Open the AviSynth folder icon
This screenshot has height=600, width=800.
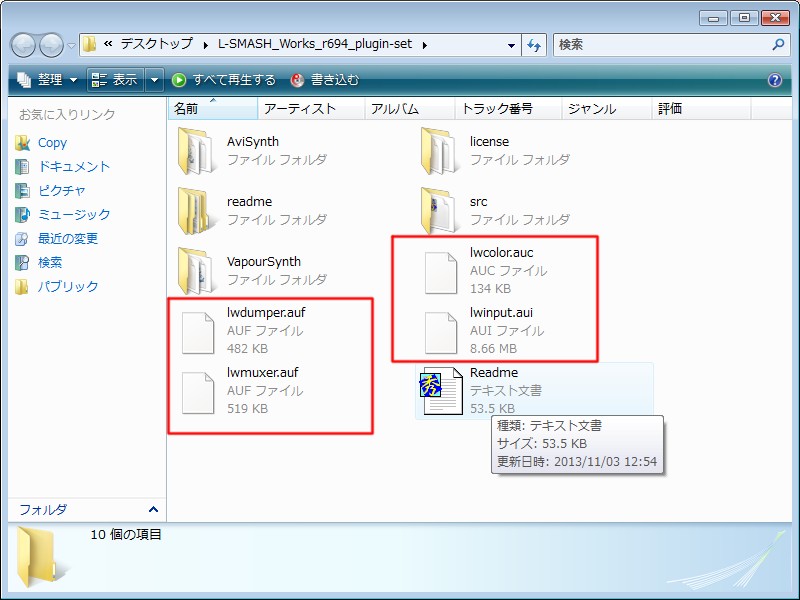(196, 151)
